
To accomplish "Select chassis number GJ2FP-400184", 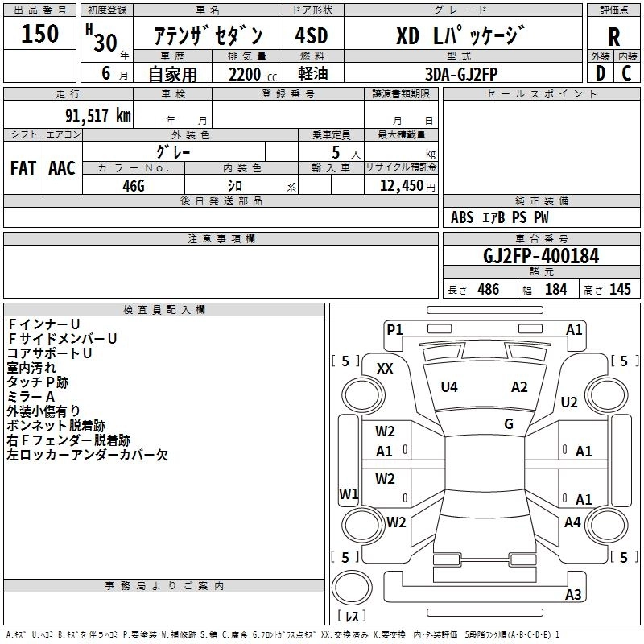I will pyautogui.click(x=541, y=257).
